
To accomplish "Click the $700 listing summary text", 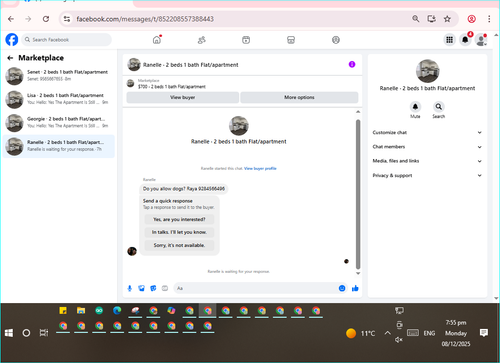I will coord(172,87).
